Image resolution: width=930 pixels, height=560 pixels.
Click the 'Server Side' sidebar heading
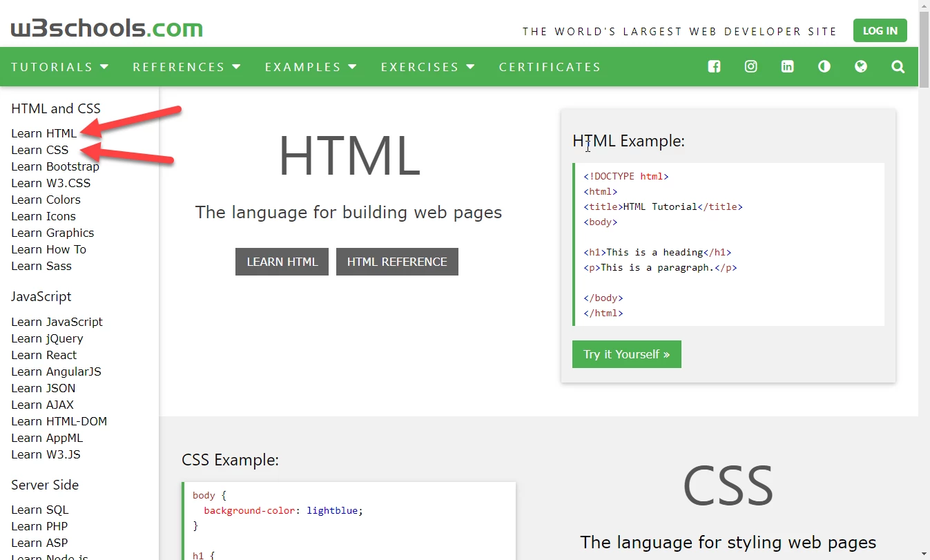(x=45, y=485)
